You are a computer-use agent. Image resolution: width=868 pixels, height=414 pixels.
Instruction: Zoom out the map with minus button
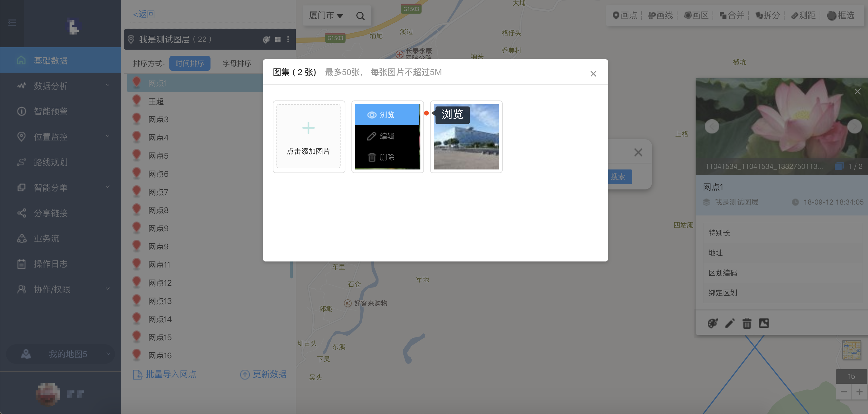[844, 392]
